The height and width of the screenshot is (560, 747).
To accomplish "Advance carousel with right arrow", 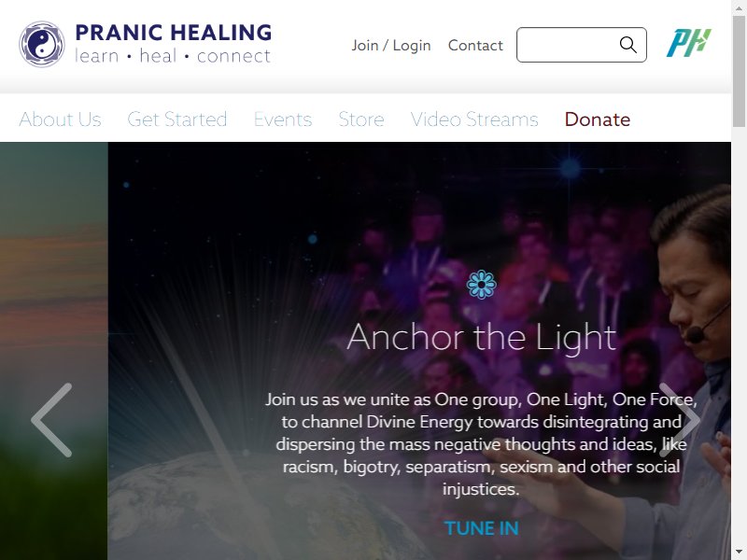I will (x=680, y=420).
